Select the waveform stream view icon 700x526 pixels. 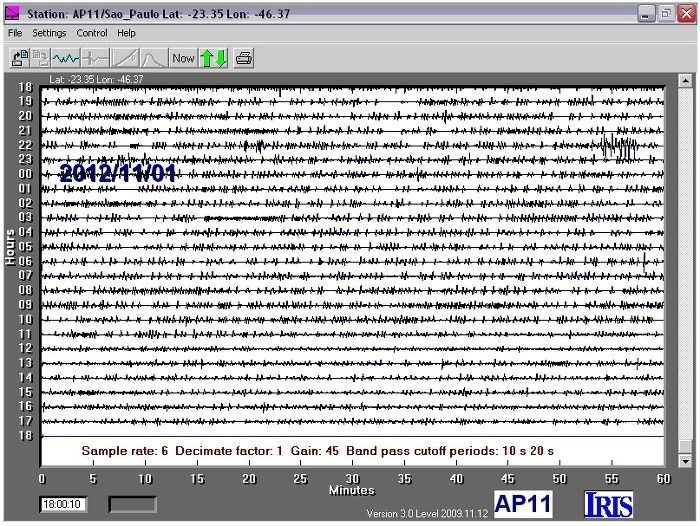click(x=66, y=58)
